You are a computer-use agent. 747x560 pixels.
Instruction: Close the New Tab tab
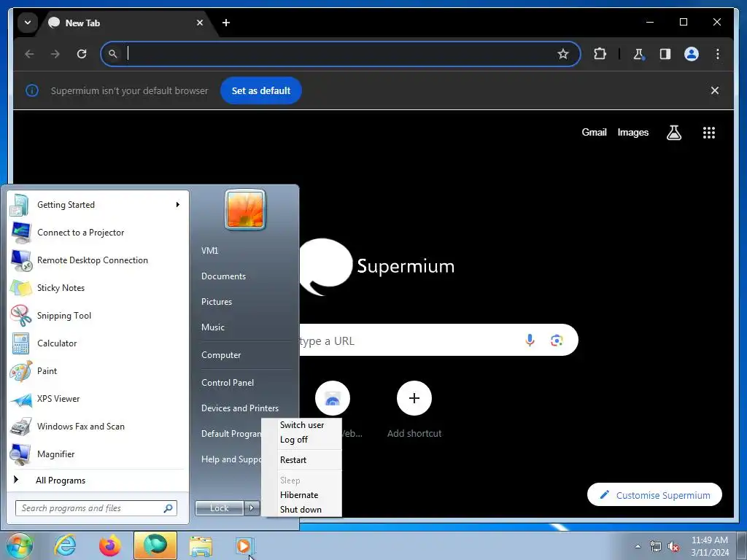tap(200, 23)
